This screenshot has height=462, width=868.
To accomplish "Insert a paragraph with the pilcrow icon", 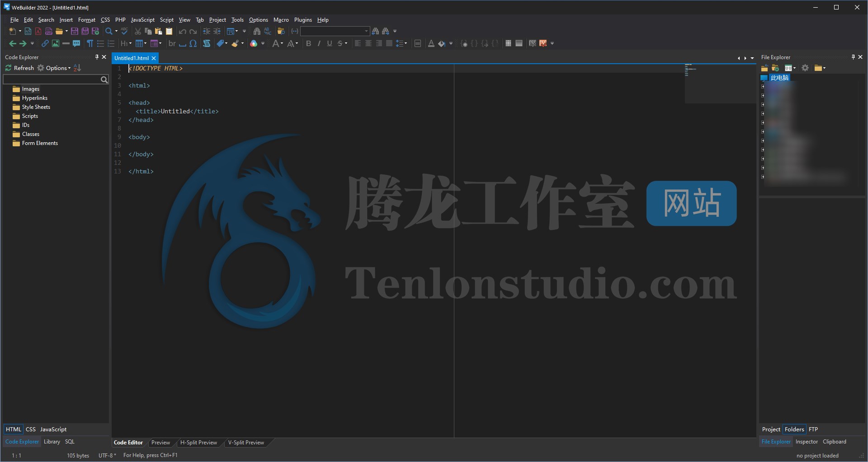I will point(90,43).
